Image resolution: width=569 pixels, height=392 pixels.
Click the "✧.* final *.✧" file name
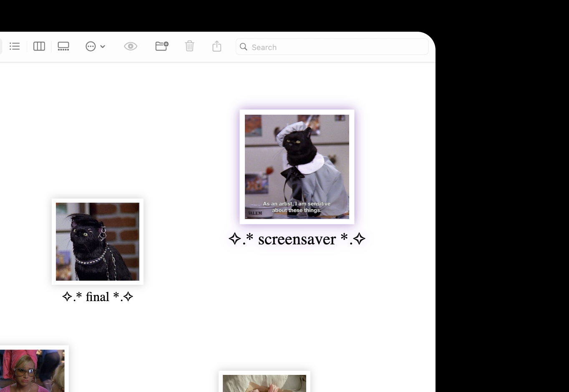point(98,297)
